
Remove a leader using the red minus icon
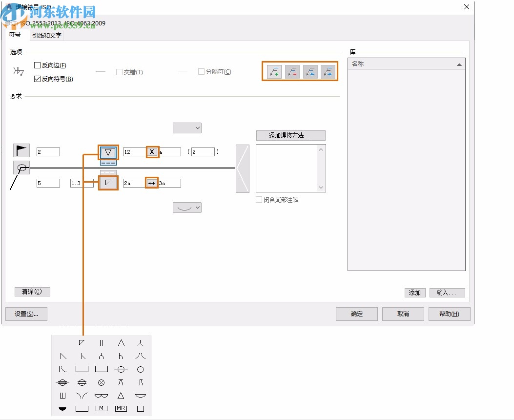[291, 71]
